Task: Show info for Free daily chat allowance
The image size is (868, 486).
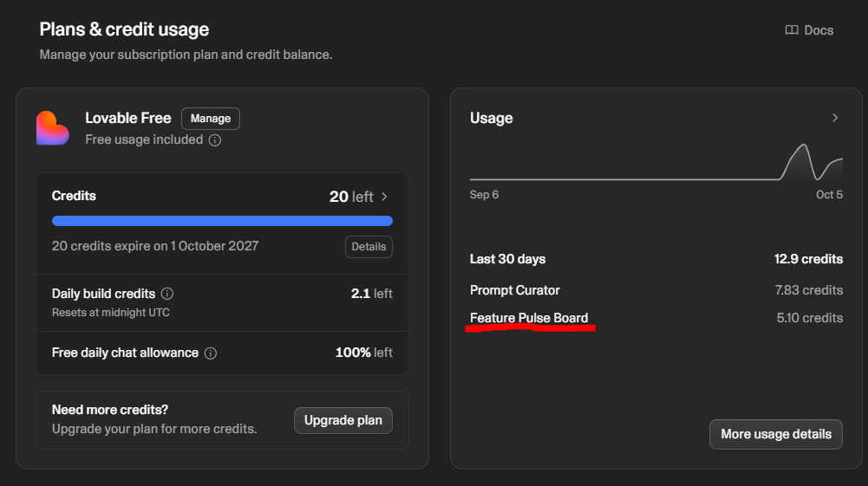Action: (211, 353)
